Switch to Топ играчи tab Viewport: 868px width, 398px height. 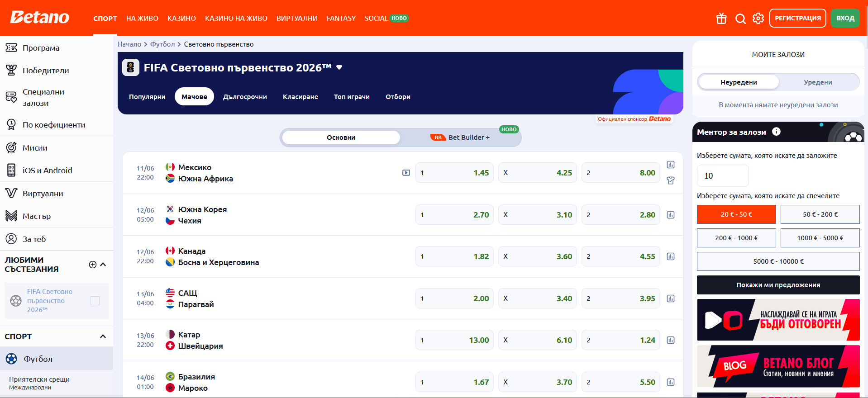tap(352, 97)
